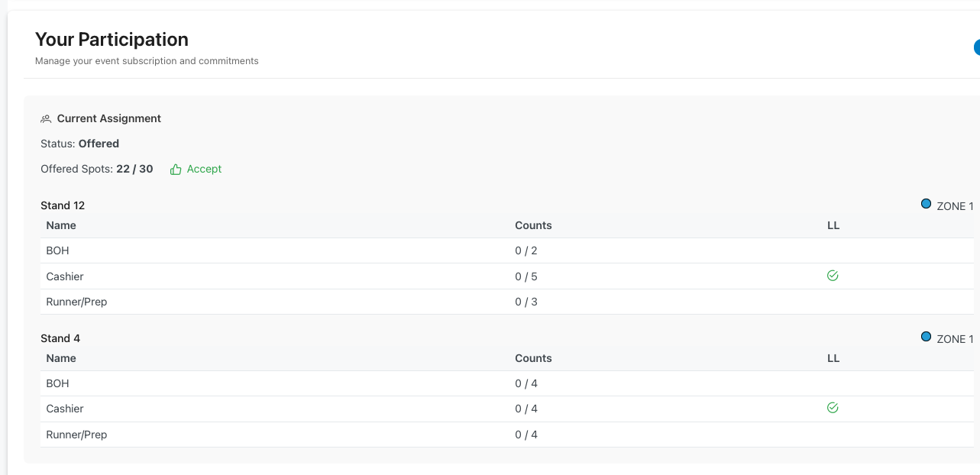980x475 pixels.
Task: Click the green check in Stand 4 Cashier row
Action: 833,409
